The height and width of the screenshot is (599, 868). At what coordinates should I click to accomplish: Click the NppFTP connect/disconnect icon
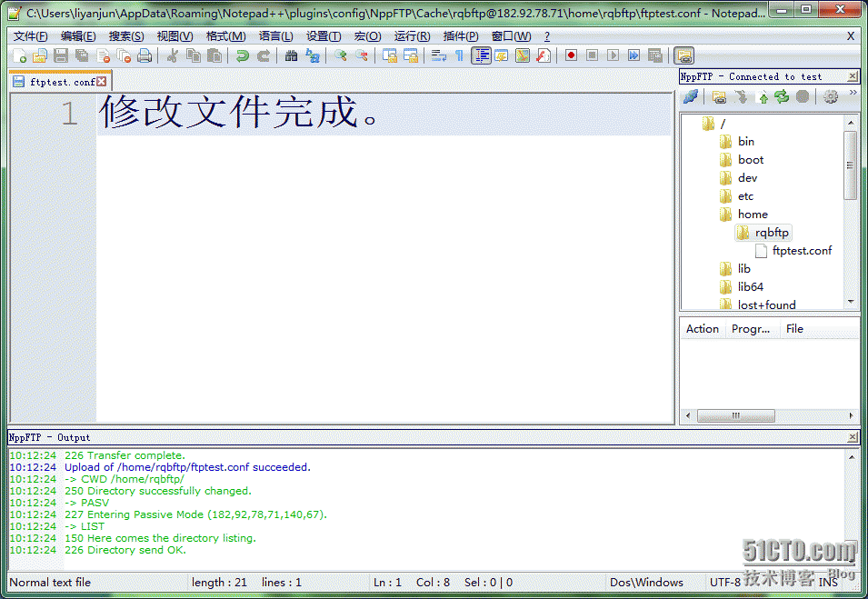(x=690, y=97)
